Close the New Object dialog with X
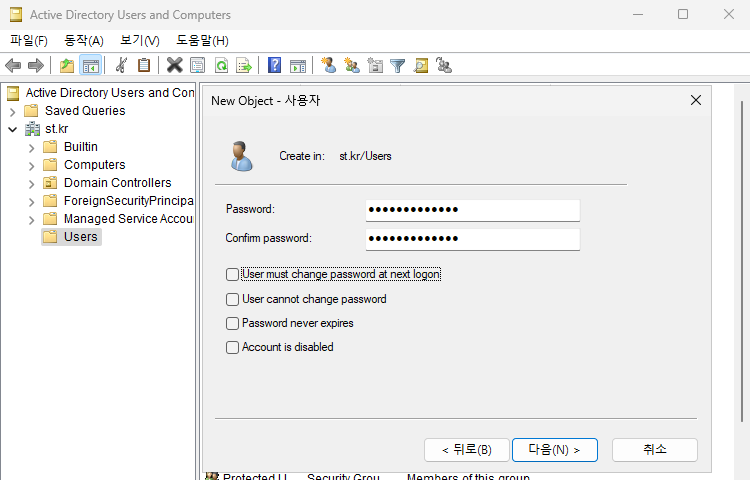Viewport: 750px width, 480px height. pyautogui.click(x=696, y=100)
